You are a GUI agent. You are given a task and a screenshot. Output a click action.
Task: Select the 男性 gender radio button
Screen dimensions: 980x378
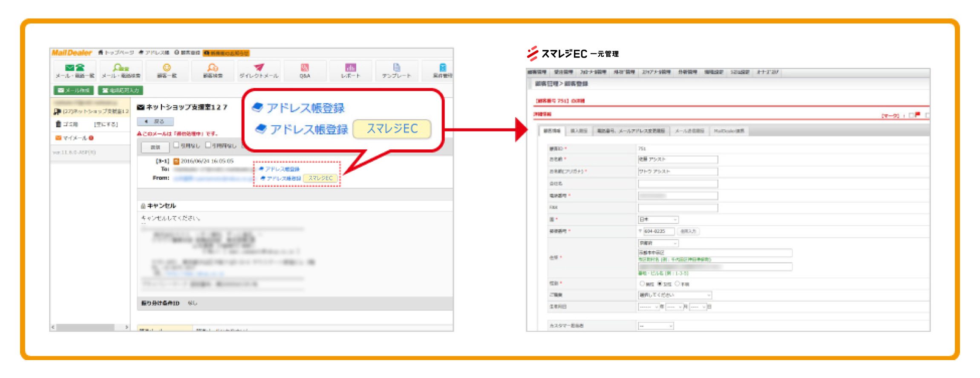click(x=642, y=284)
